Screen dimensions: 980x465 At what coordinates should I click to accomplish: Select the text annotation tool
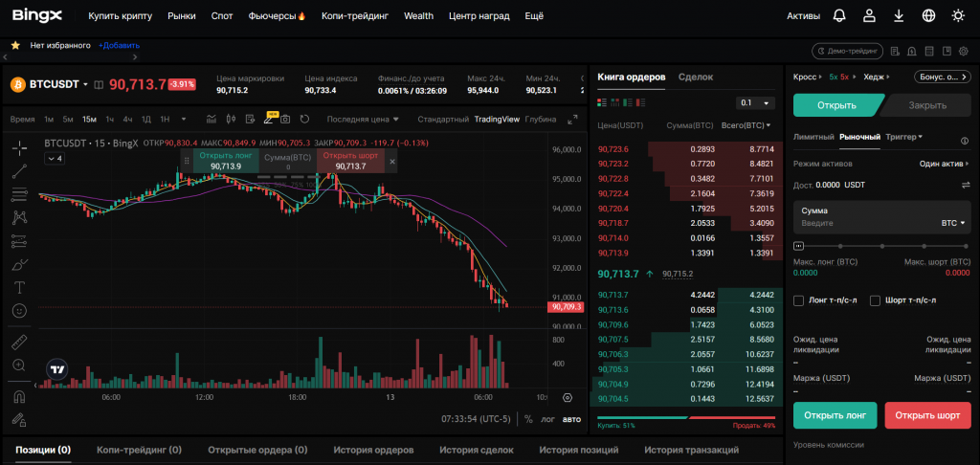pos(19,287)
